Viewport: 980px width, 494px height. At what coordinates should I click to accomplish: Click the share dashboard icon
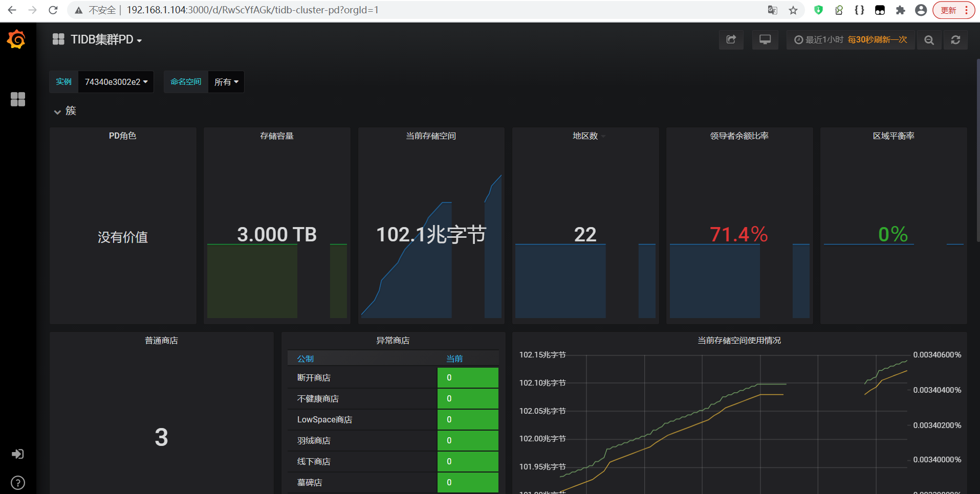point(731,39)
